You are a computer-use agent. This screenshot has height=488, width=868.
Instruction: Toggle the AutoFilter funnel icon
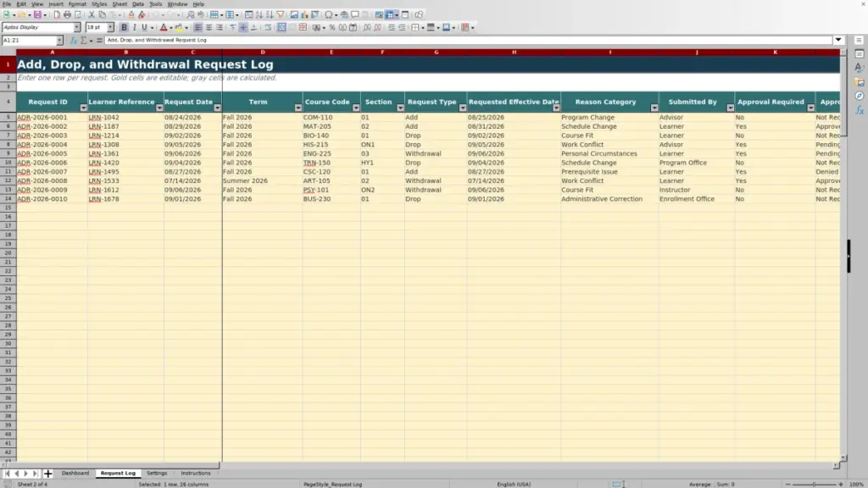point(280,15)
